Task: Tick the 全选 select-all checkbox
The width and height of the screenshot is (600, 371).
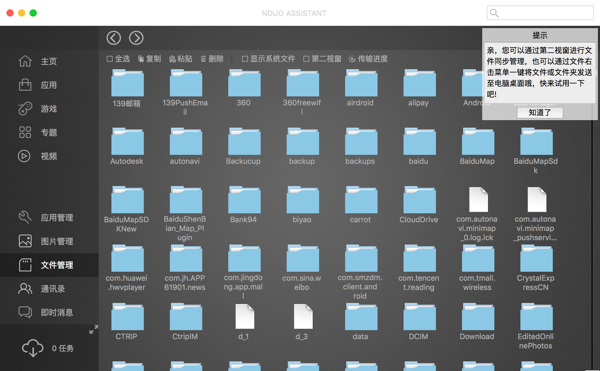Action: point(110,59)
